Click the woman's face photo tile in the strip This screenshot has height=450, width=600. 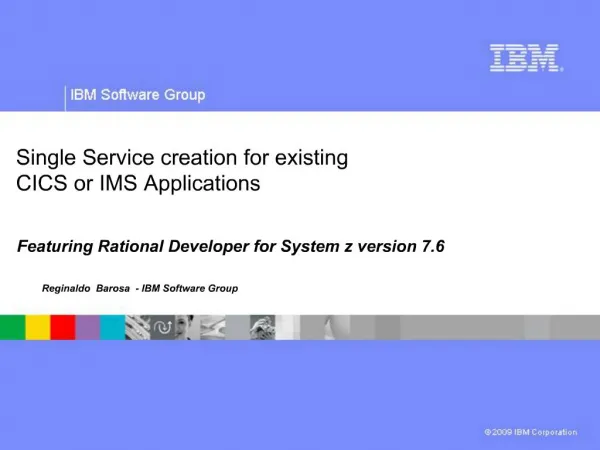(x=188, y=327)
